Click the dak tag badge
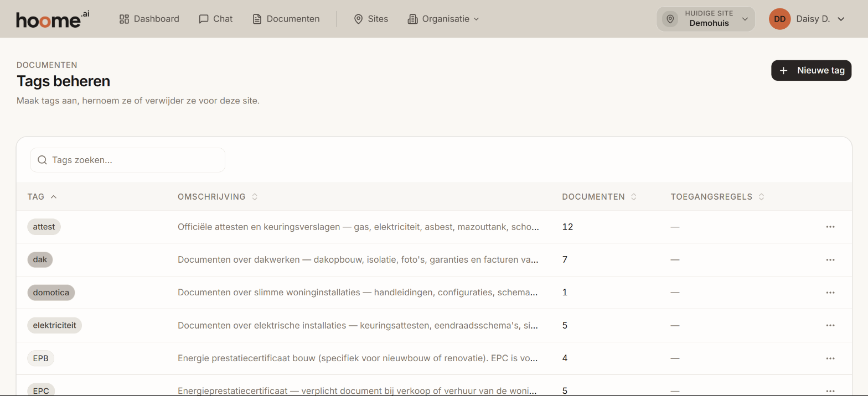 click(40, 259)
